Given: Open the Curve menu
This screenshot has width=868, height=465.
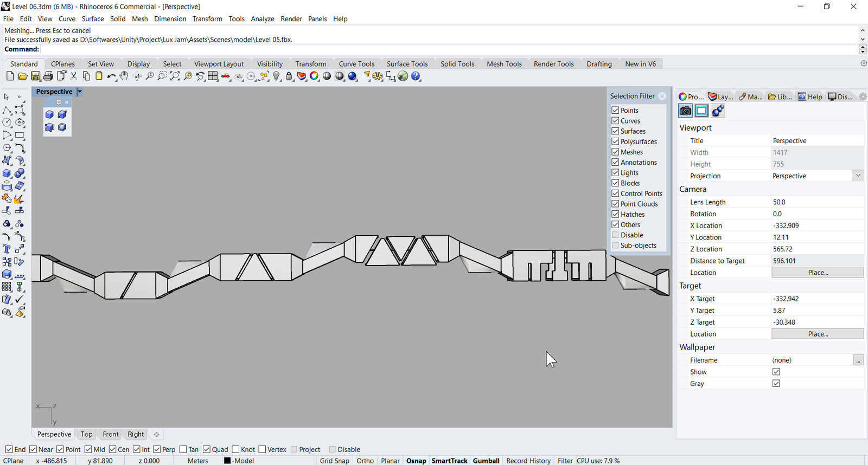Looking at the screenshot, I should pyautogui.click(x=67, y=18).
